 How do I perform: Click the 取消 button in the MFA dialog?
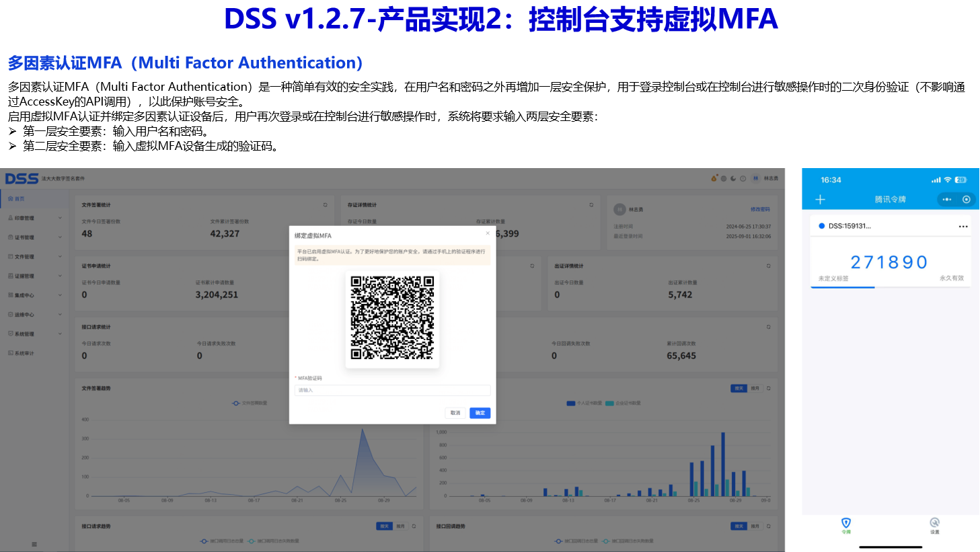[x=455, y=413]
